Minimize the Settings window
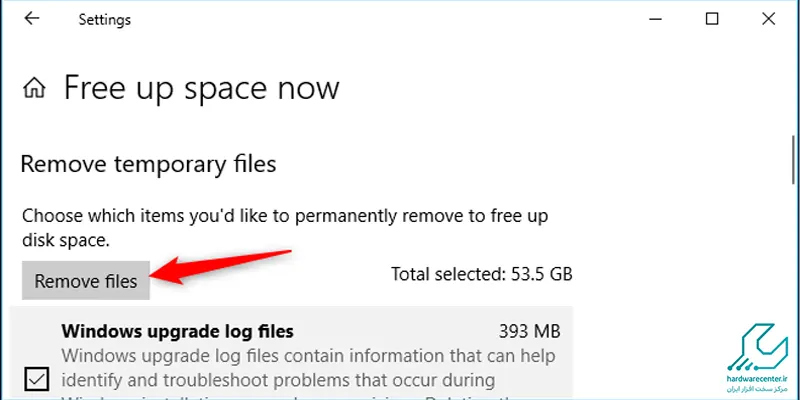Screen dimensions: 800x400 tap(656, 19)
